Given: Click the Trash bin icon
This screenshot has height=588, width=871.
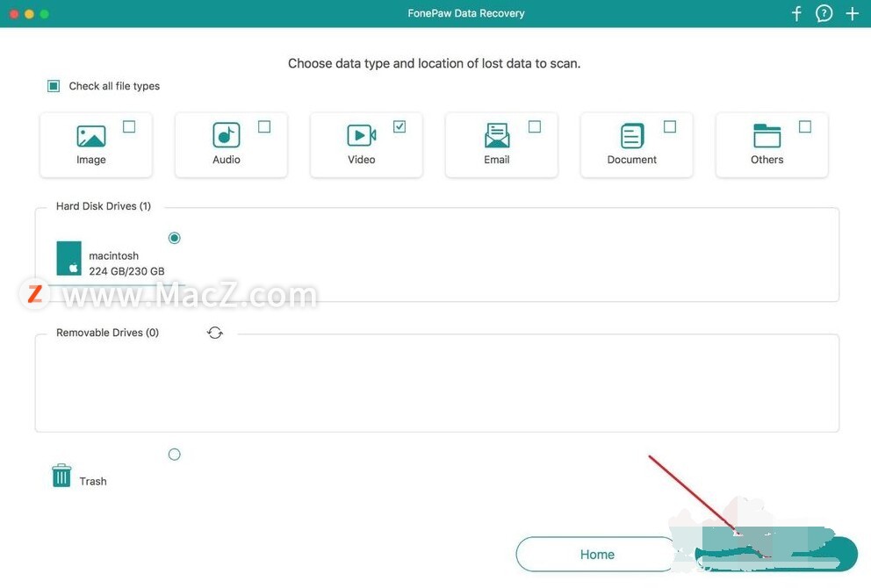Looking at the screenshot, I should 61,476.
